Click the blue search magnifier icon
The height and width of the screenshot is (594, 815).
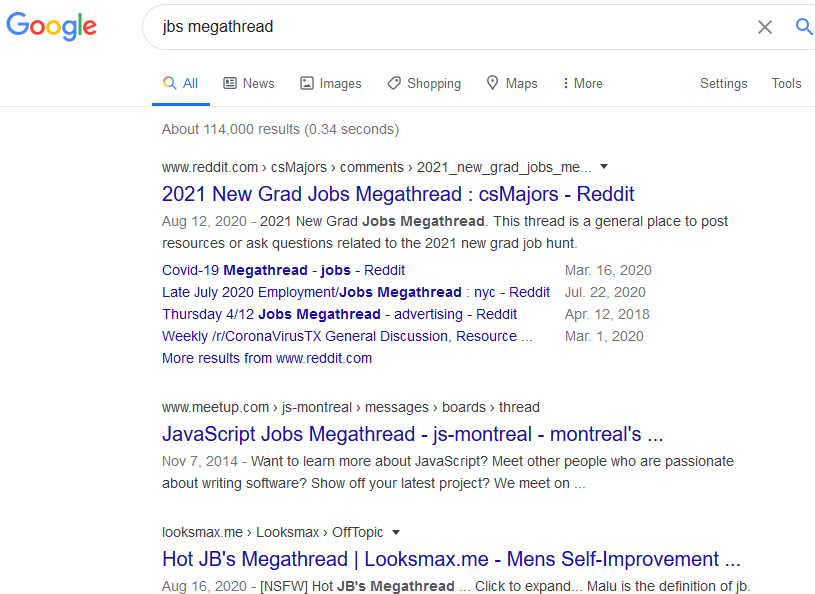tap(804, 27)
